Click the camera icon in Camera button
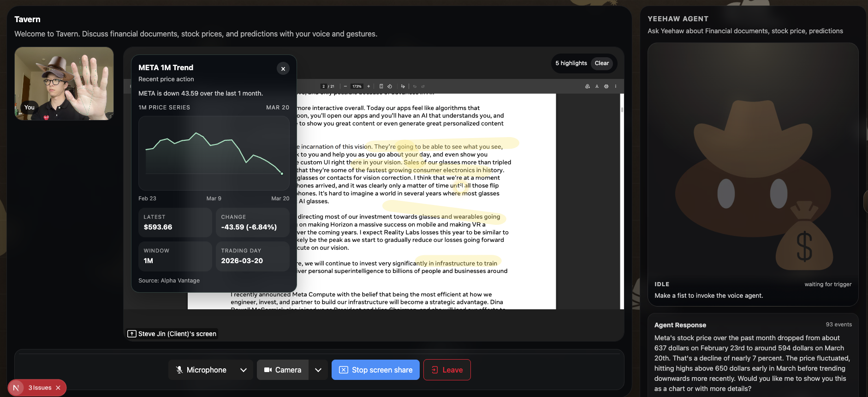The height and width of the screenshot is (397, 868). tap(268, 370)
